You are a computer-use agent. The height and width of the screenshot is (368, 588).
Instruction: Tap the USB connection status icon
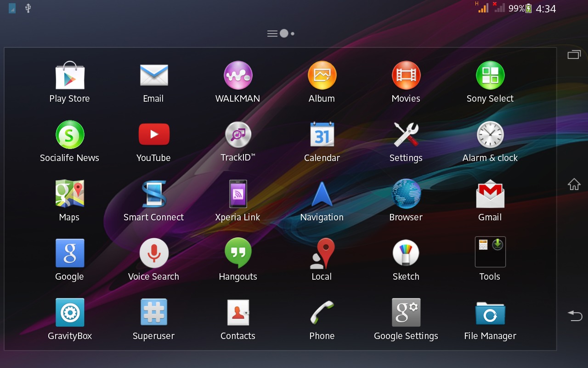pos(28,8)
